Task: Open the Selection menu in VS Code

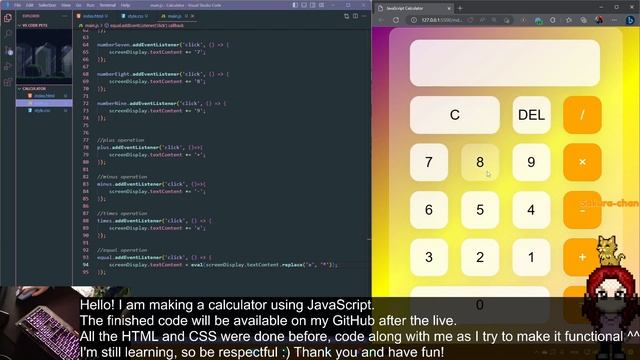Action: (47, 5)
